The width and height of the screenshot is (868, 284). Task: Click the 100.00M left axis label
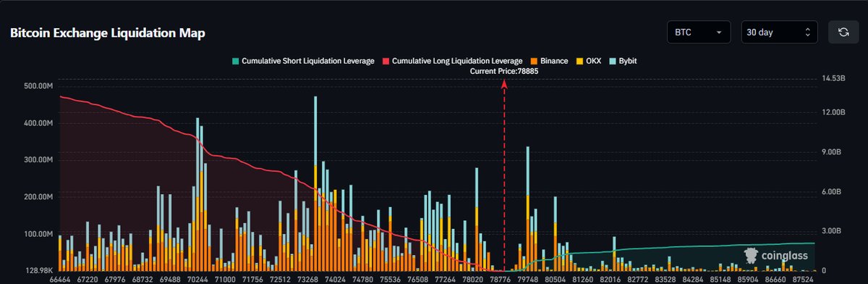click(x=39, y=234)
